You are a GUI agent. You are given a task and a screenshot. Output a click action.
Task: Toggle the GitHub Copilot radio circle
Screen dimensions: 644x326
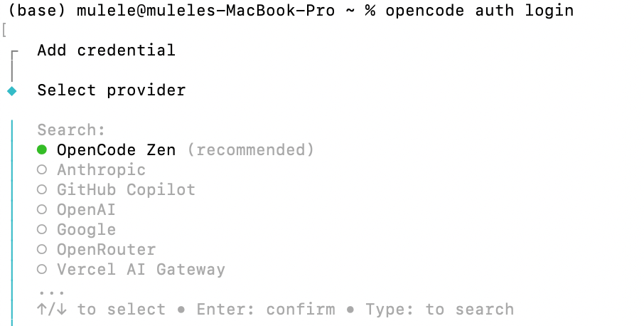[42, 189]
